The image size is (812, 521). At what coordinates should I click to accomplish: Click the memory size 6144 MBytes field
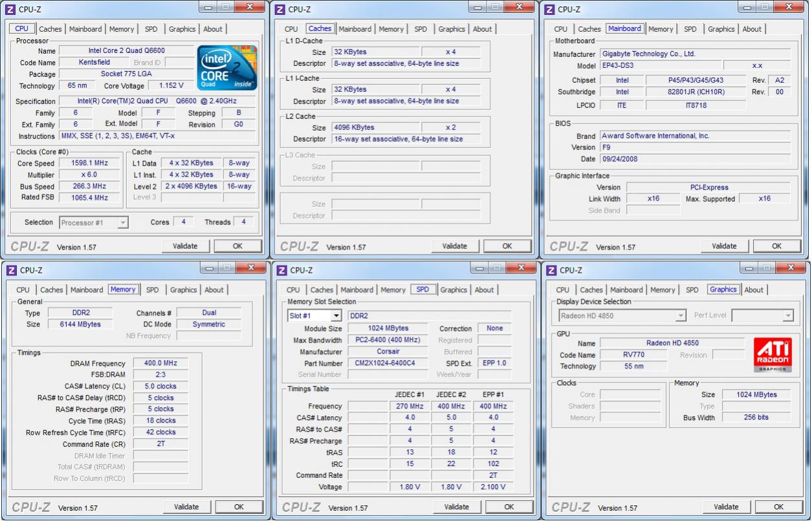pos(82,324)
